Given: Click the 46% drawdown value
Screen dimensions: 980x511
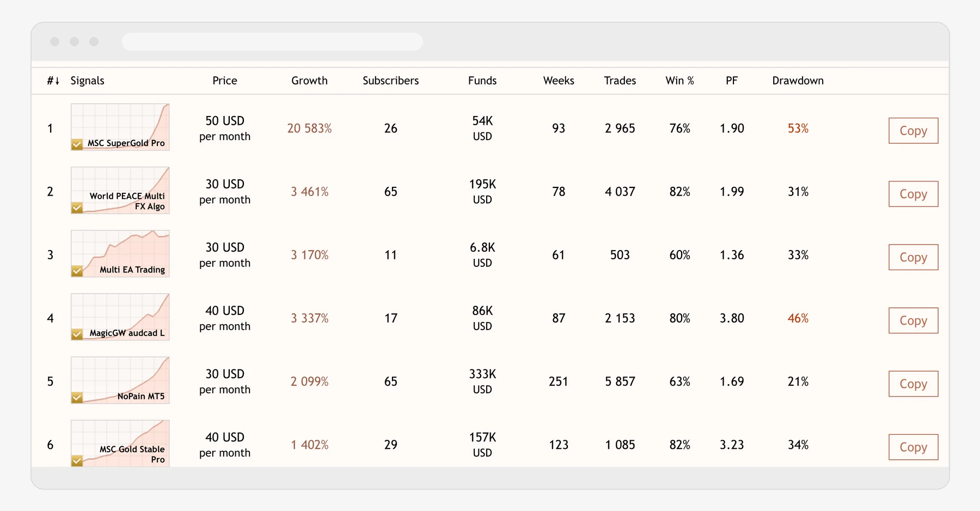Looking at the screenshot, I should coord(798,318).
